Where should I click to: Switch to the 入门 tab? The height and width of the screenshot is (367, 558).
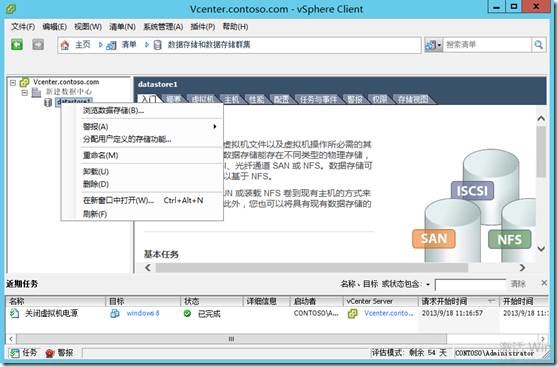(148, 99)
